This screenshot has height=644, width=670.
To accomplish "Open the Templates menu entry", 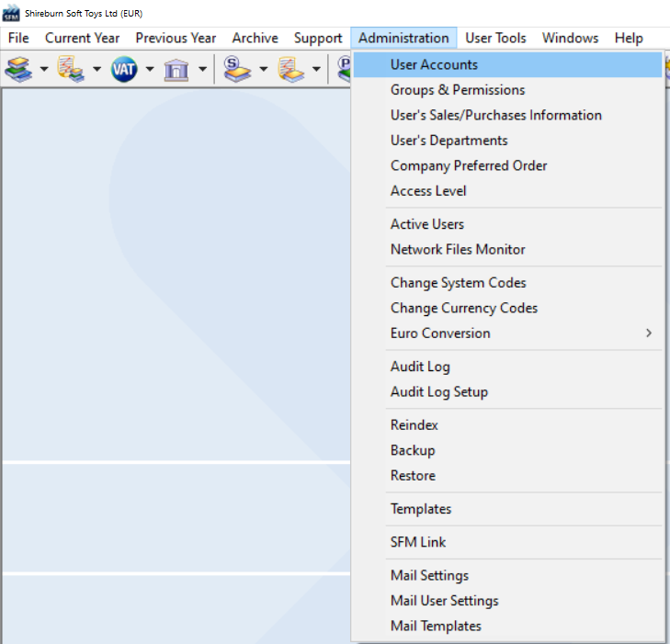I will point(507,509).
